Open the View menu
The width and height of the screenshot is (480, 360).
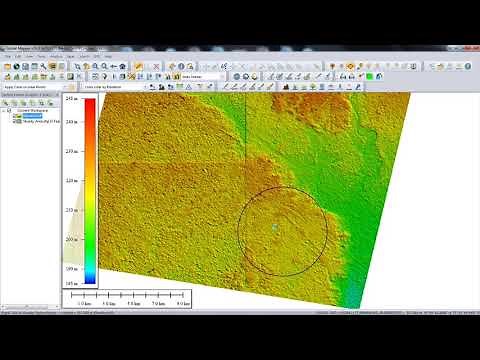29,56
